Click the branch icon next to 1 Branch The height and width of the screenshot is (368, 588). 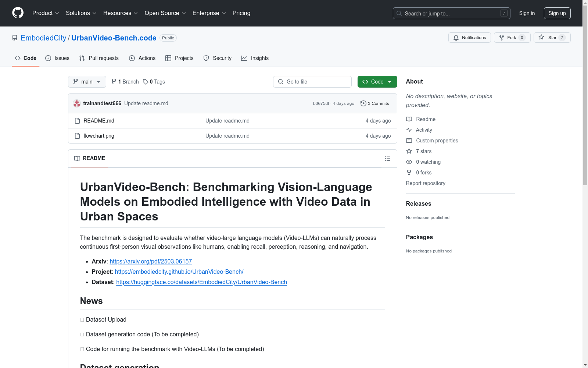tap(114, 82)
